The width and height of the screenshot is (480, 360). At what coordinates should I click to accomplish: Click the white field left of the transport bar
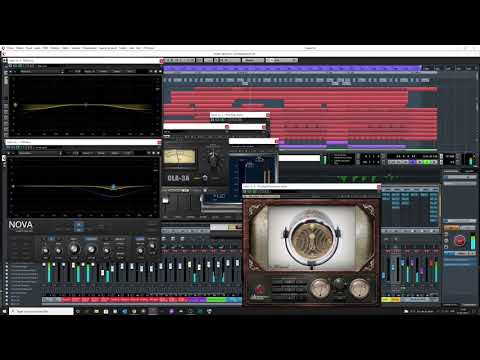299,158
